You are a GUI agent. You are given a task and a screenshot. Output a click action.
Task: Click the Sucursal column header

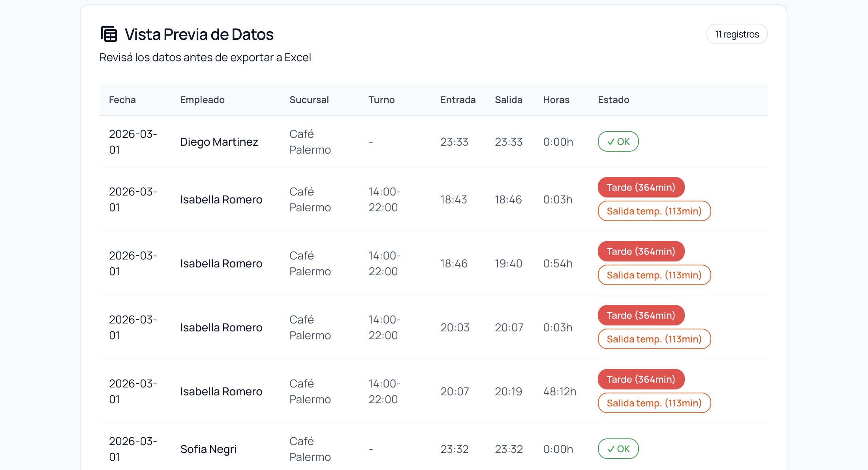[309, 100]
